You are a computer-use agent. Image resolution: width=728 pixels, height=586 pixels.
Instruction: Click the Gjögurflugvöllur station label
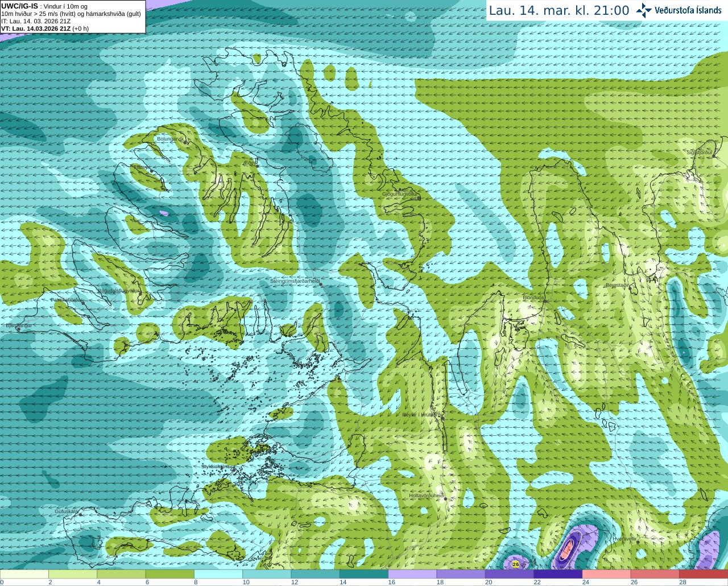point(401,194)
